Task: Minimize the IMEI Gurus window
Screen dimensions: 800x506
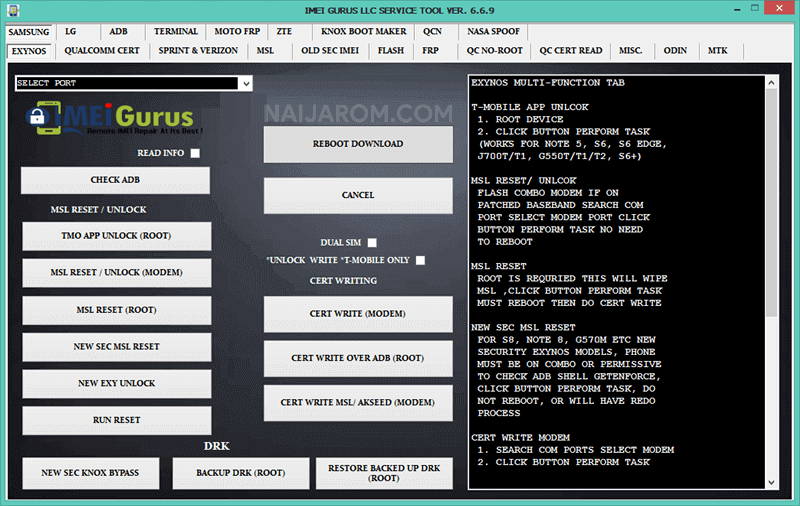Action: tap(737, 9)
